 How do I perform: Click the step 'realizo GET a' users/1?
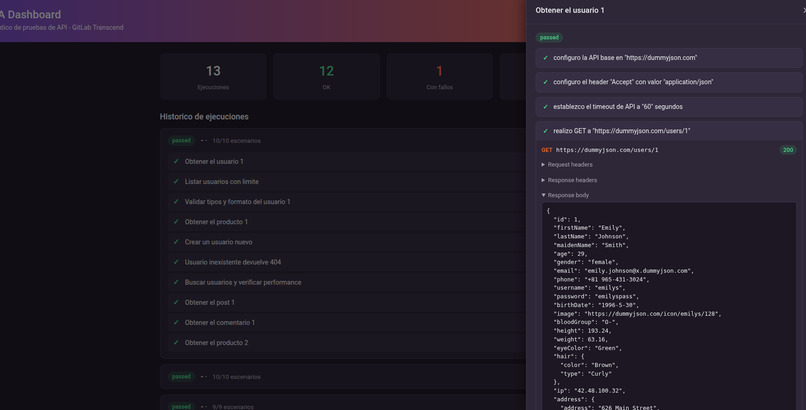[669, 131]
